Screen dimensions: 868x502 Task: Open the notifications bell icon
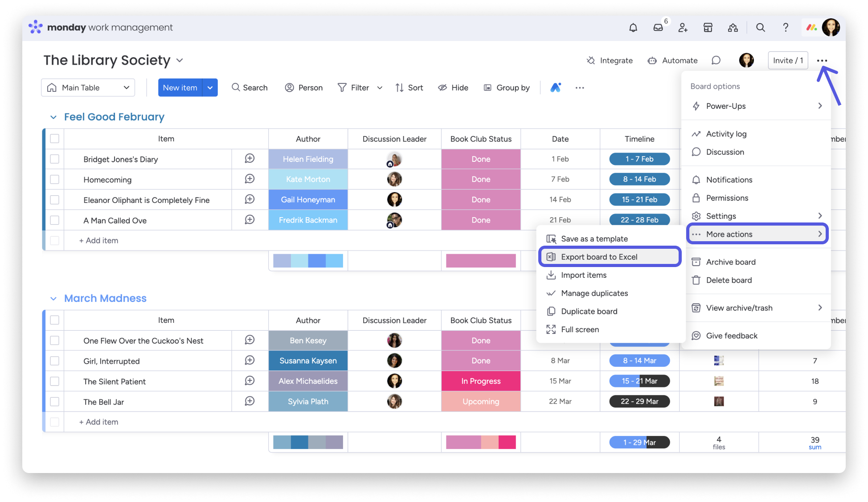633,28
